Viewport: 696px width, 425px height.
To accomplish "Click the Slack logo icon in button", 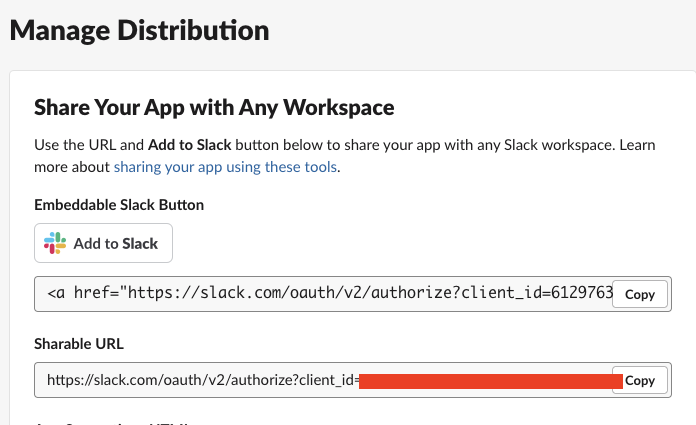I will pos(55,243).
